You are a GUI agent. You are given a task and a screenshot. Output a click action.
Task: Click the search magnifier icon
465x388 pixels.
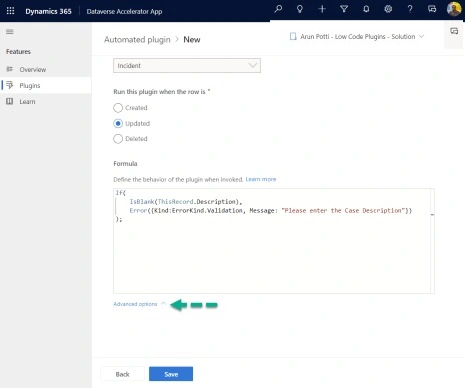(x=278, y=9)
